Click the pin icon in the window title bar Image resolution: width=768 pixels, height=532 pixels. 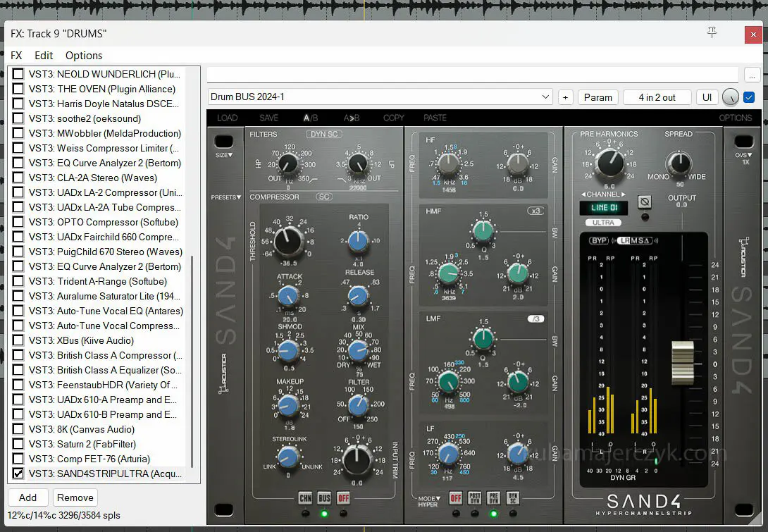[x=712, y=32]
